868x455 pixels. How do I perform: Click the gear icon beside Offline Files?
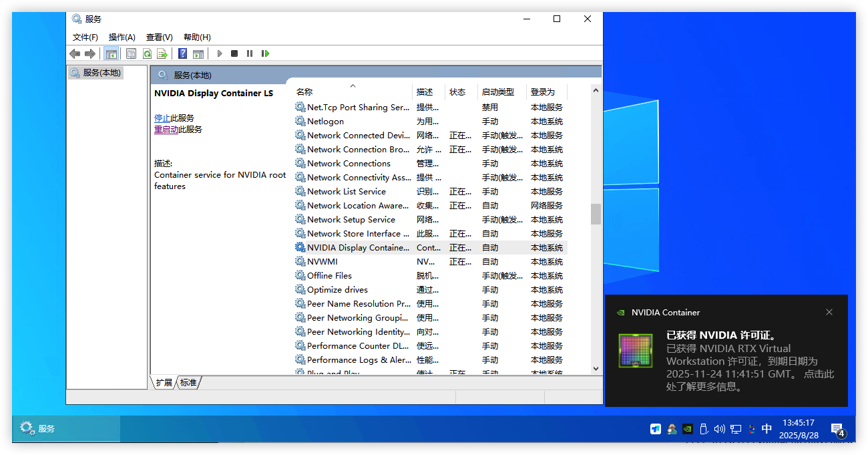[300, 275]
